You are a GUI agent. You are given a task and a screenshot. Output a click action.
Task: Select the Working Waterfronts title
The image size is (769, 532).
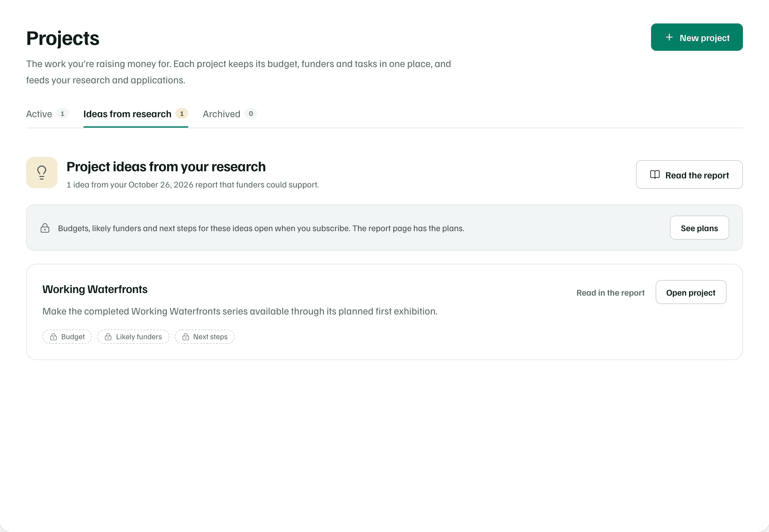[95, 289]
